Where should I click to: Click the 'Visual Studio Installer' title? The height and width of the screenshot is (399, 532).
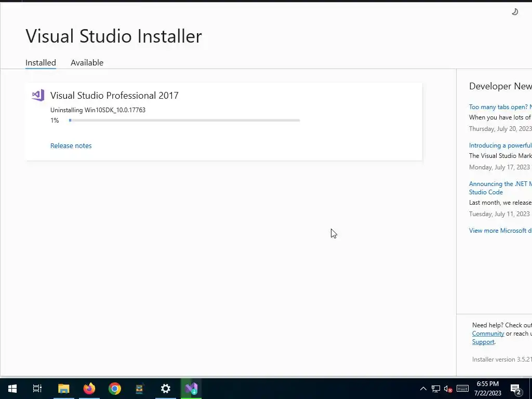tap(114, 36)
